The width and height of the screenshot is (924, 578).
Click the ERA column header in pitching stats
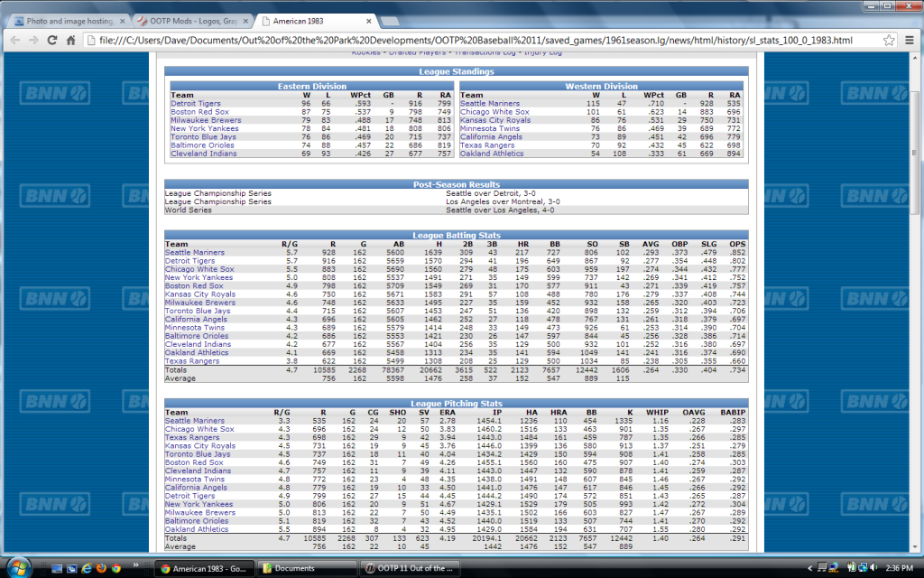(x=448, y=413)
